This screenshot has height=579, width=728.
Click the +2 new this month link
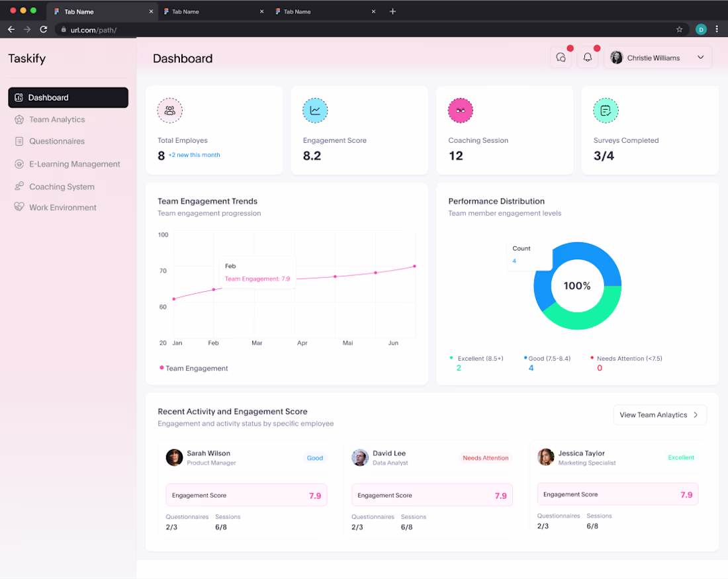pyautogui.click(x=194, y=155)
